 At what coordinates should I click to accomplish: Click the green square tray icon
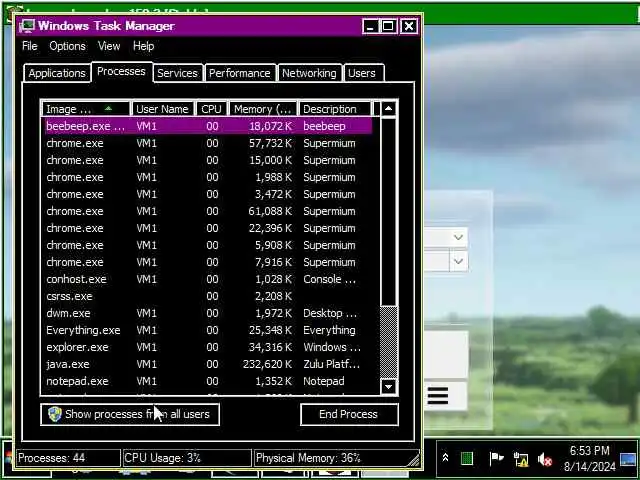467,459
